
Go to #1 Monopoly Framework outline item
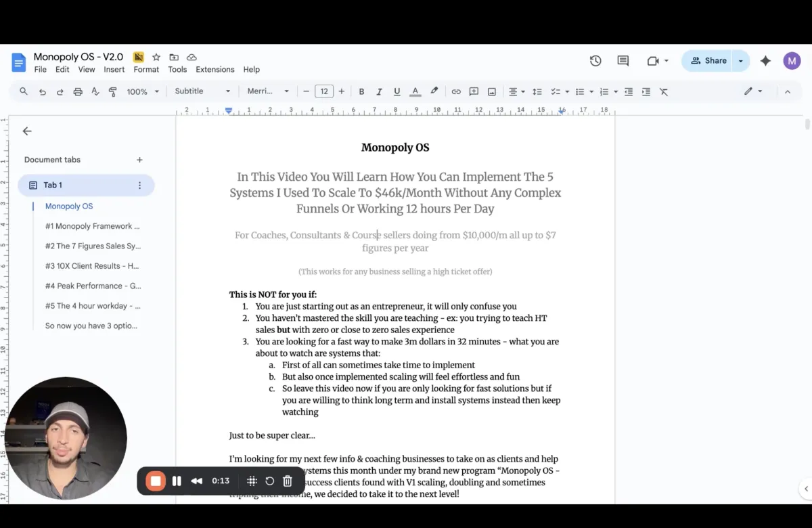click(x=93, y=226)
